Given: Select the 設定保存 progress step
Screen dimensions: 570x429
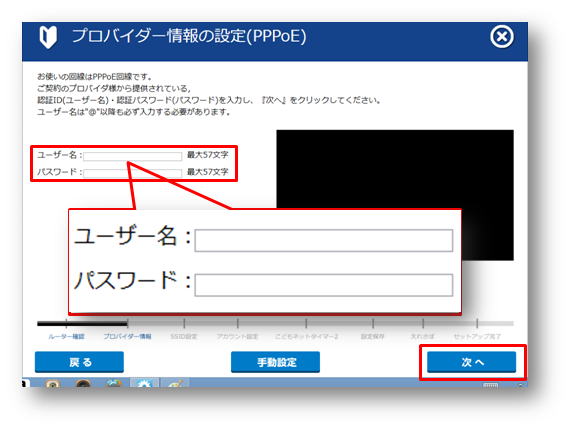Looking at the screenshot, I should [x=373, y=336].
